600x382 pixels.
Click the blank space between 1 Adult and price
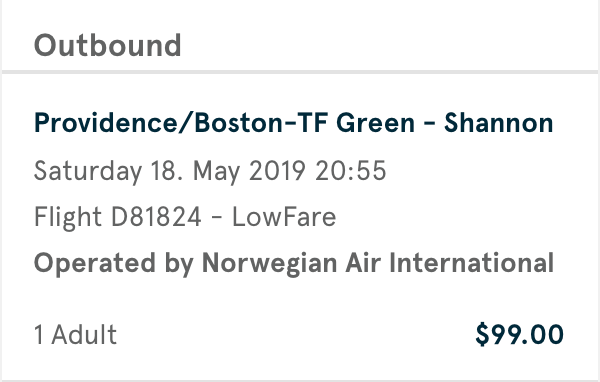click(296, 335)
